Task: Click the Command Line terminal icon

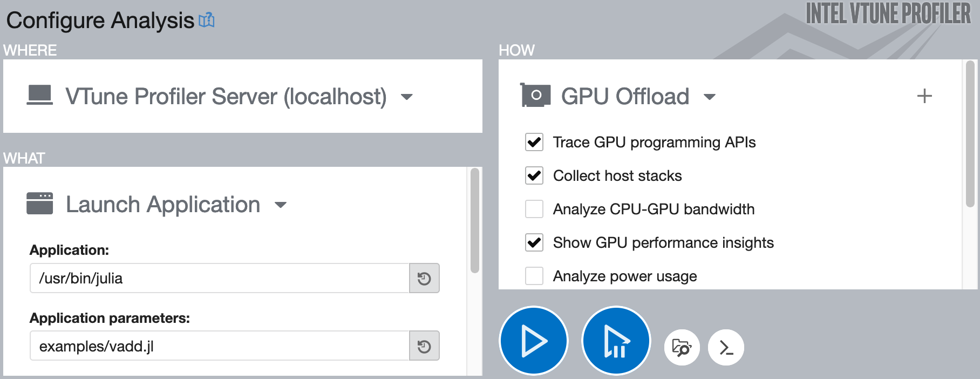Action: click(726, 348)
